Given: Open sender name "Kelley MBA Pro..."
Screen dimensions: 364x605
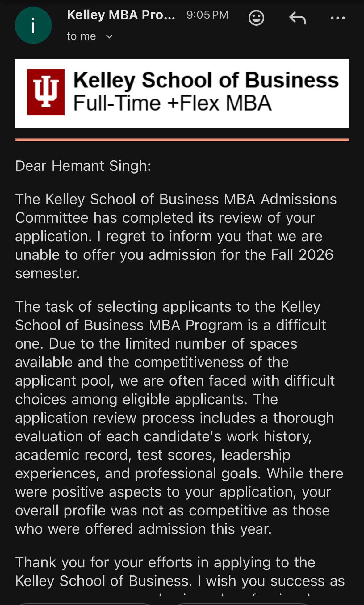Looking at the screenshot, I should 121,15.
